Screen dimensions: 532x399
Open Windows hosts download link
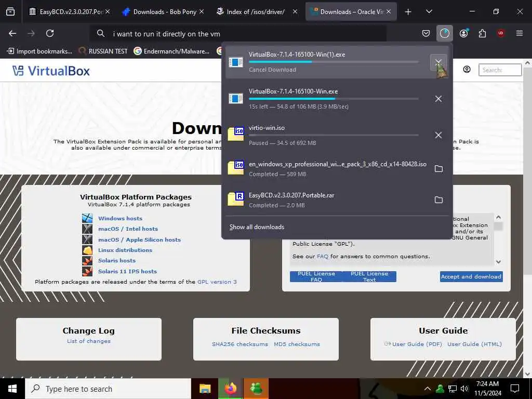120,218
